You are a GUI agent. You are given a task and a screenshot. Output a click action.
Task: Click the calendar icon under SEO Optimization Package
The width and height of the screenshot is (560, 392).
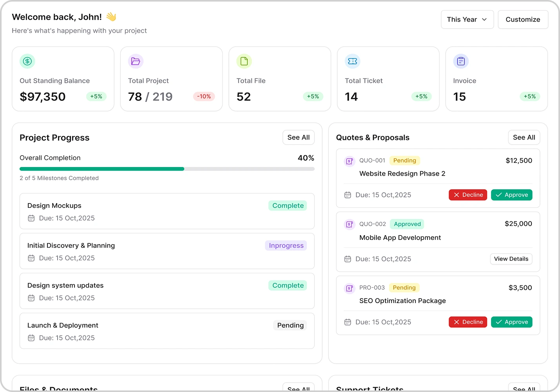tap(347, 322)
